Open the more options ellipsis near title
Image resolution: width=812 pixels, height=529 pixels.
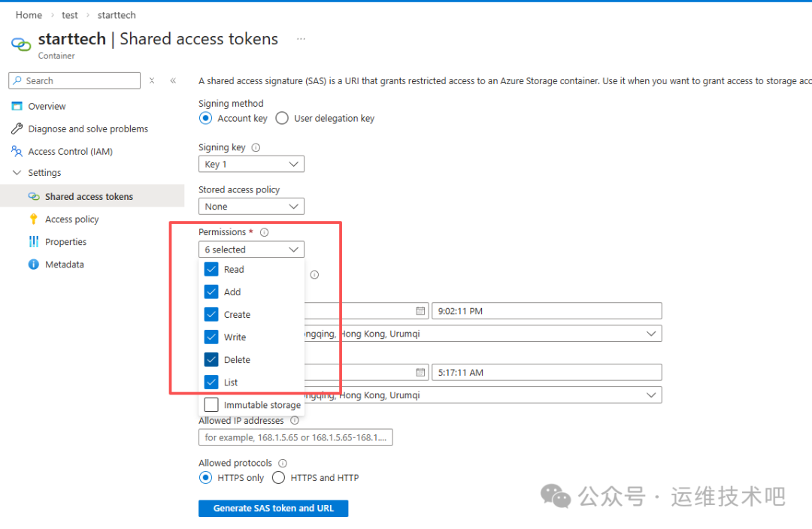[301, 39]
